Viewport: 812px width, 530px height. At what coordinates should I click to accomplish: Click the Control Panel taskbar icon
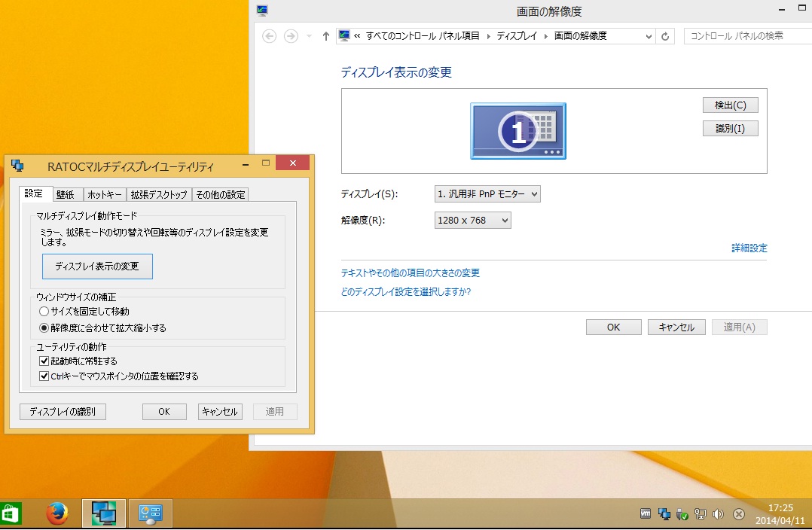pos(151,514)
